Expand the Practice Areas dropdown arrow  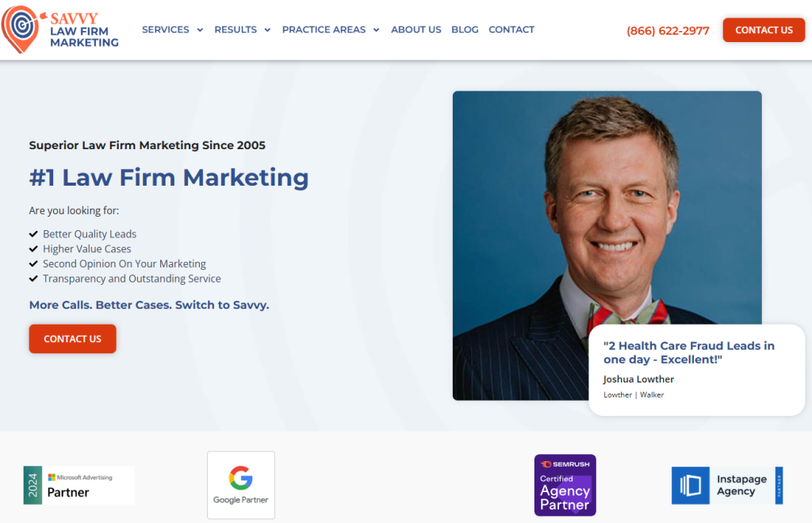(376, 30)
